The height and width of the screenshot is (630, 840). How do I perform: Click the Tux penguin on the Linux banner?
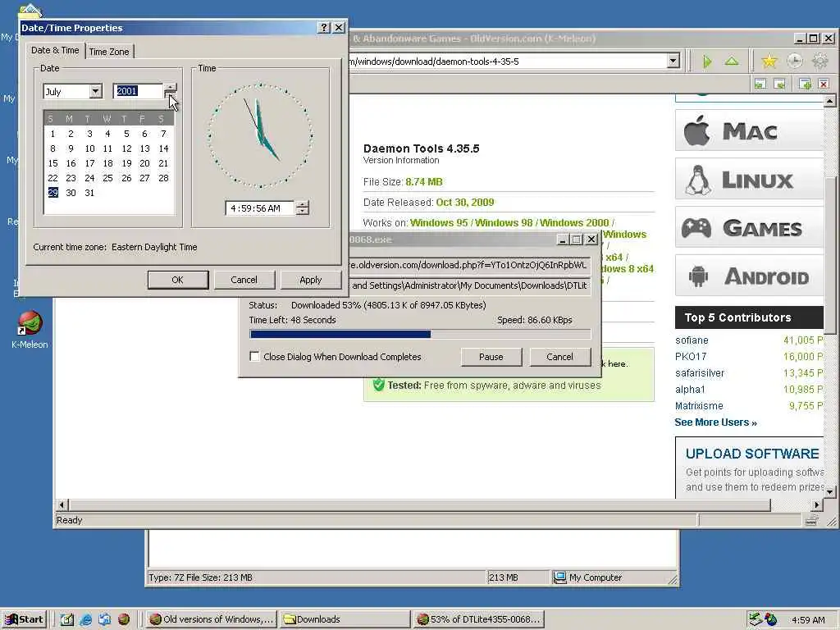[697, 180]
